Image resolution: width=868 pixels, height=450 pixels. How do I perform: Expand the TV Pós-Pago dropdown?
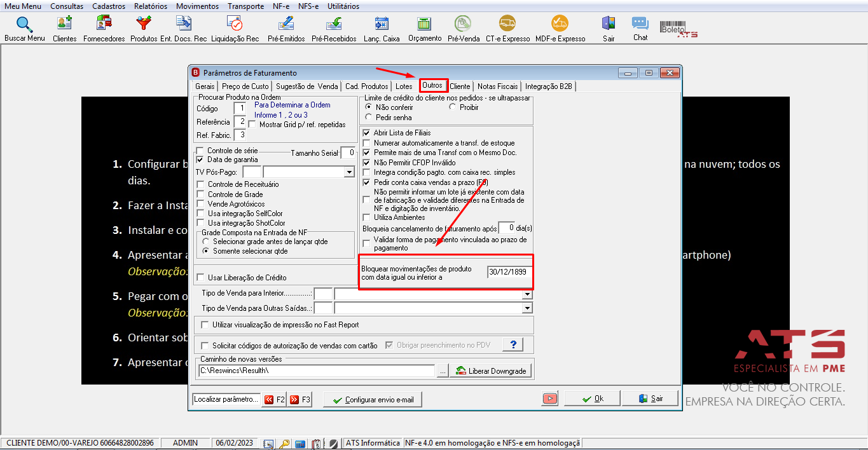point(349,172)
